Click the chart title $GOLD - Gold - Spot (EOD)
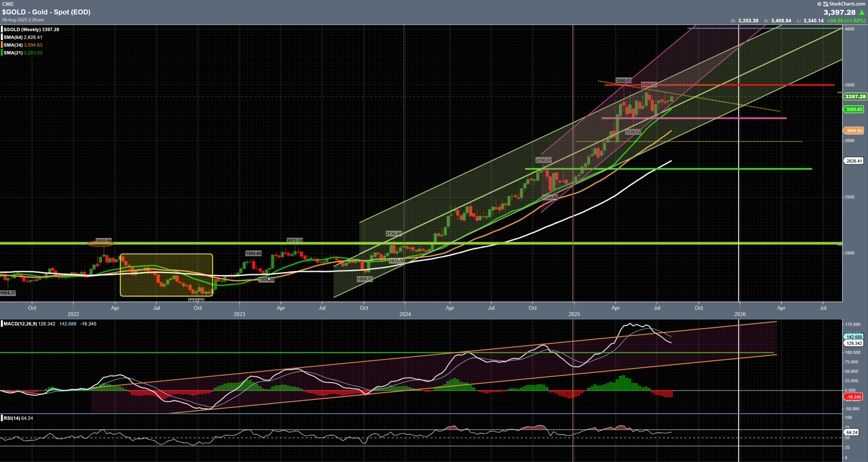 (46, 12)
